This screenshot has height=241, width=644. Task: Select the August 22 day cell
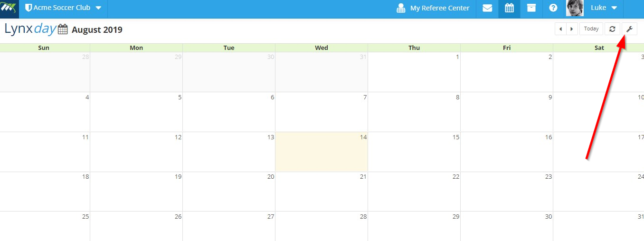[x=414, y=192]
